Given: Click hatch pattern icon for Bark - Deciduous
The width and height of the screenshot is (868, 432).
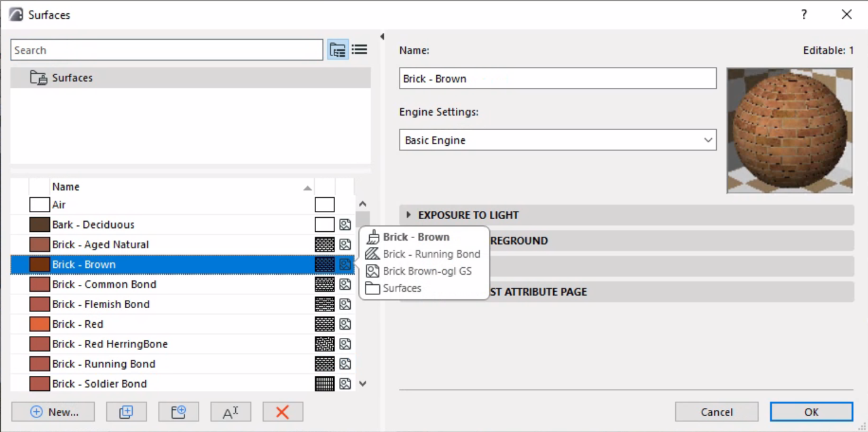Looking at the screenshot, I should (x=324, y=224).
